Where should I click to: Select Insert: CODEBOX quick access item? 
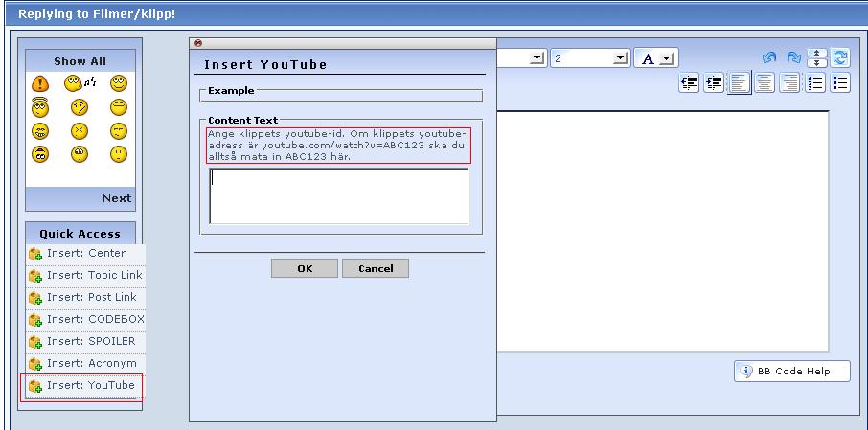86,319
